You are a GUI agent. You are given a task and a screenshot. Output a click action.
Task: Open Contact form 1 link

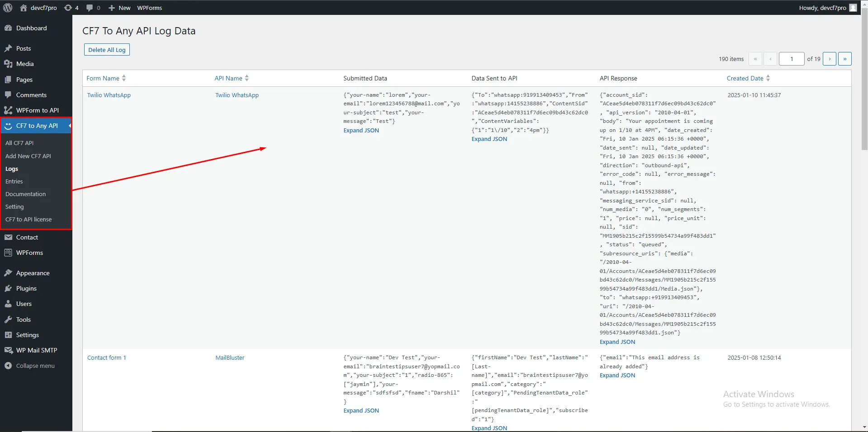click(x=107, y=357)
